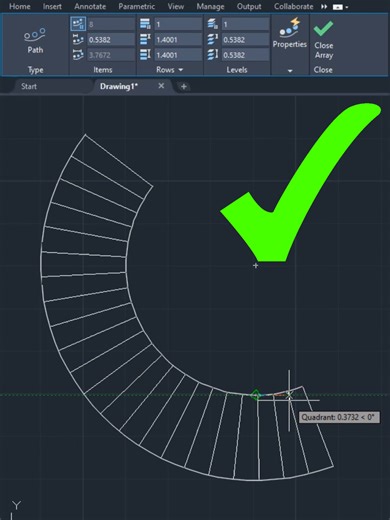
Task: Click the green diamond array grip
Action: pyautogui.click(x=256, y=395)
